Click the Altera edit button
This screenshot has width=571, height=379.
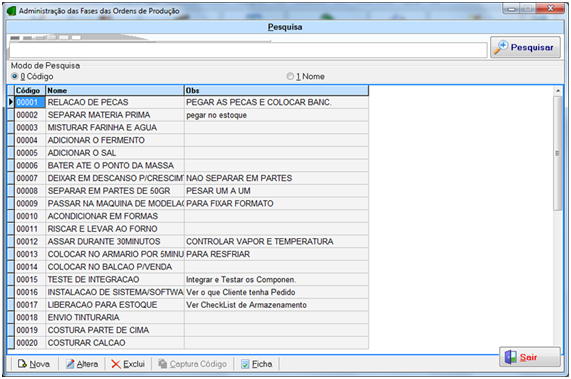coord(82,364)
